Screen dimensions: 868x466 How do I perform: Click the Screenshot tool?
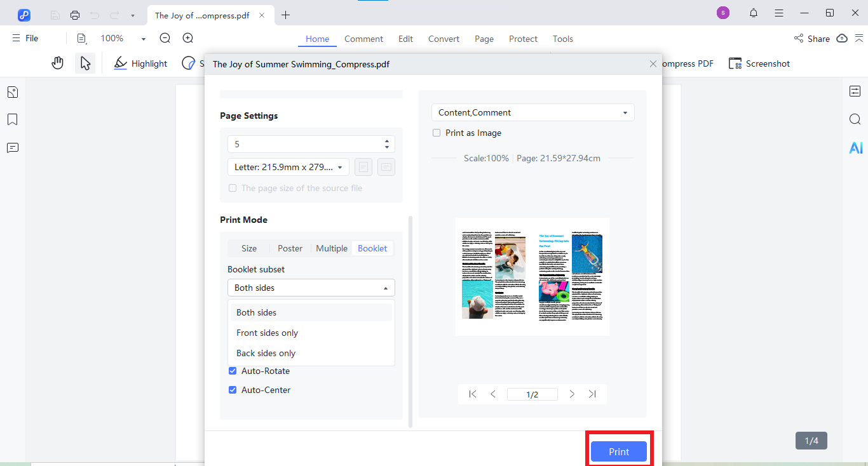coord(759,63)
